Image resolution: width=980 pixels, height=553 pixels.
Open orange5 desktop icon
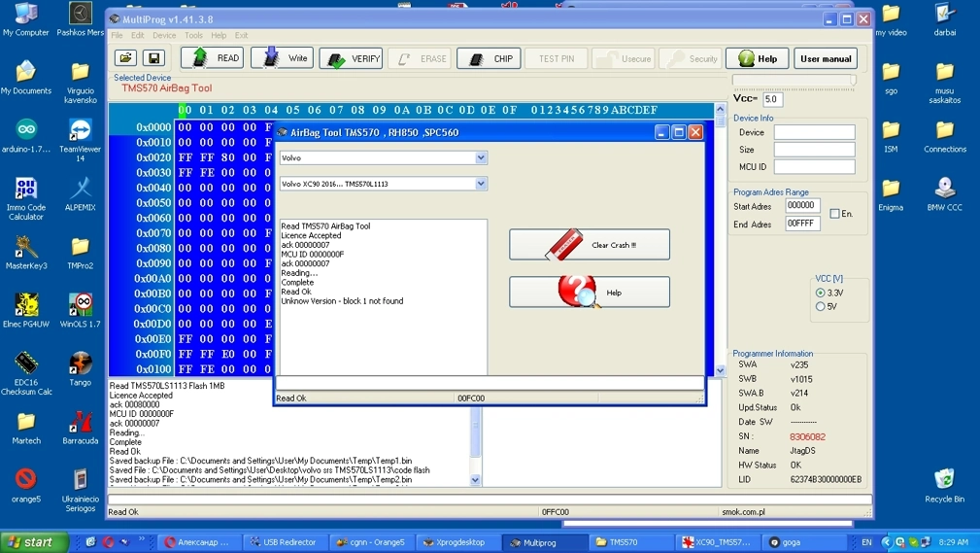(25, 485)
